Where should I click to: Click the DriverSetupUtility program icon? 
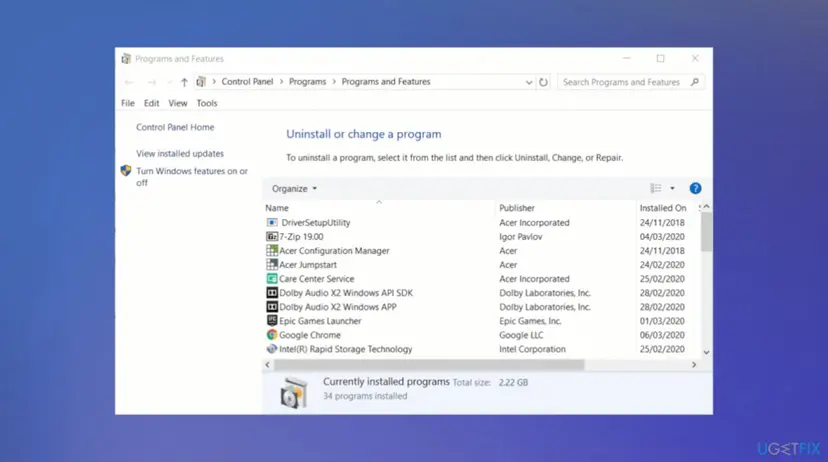coord(271,222)
